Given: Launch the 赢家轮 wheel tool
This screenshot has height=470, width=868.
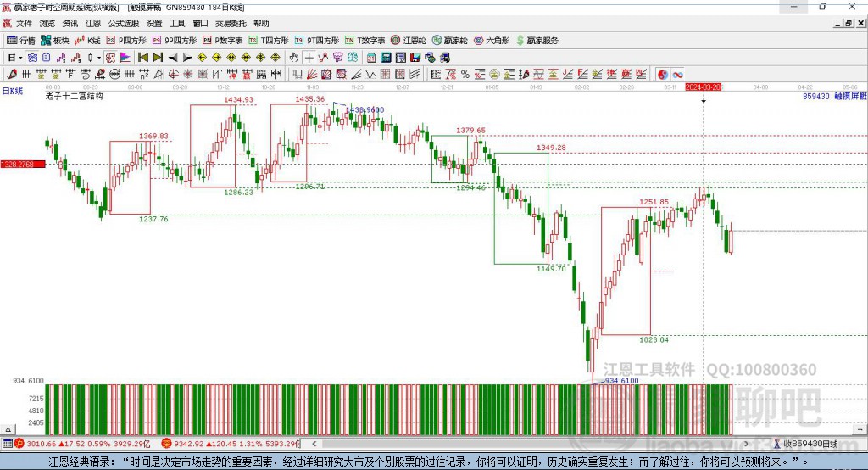Looking at the screenshot, I should 450,41.
